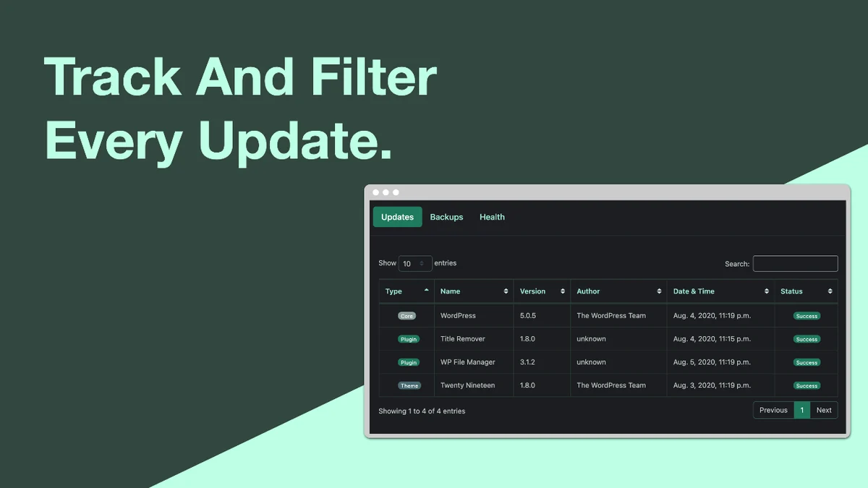This screenshot has width=868, height=488.
Task: Click the WP File Manager row name
Action: 467,362
